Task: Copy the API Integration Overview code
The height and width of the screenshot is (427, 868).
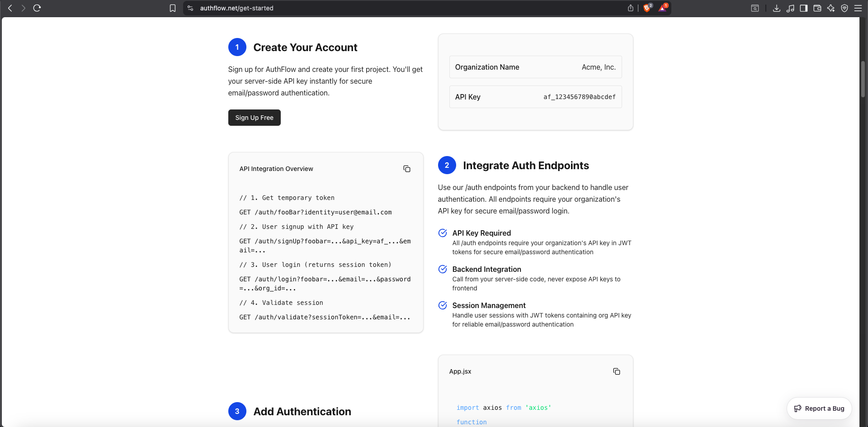Action: click(406, 168)
